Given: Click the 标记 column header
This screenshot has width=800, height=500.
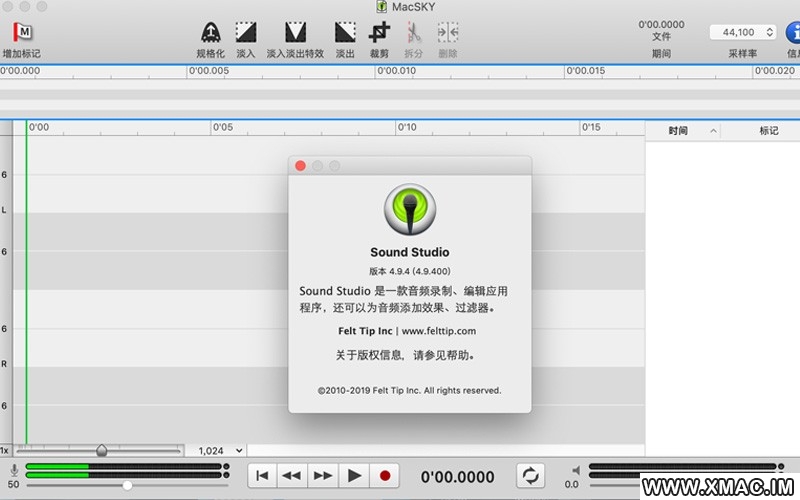Looking at the screenshot, I should point(768,131).
